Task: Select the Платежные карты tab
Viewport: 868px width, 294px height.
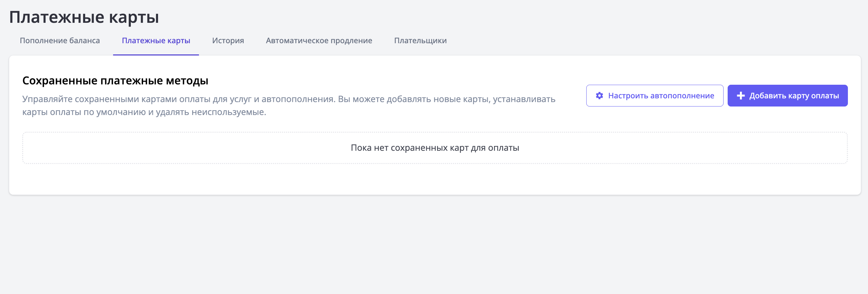Action: (156, 40)
